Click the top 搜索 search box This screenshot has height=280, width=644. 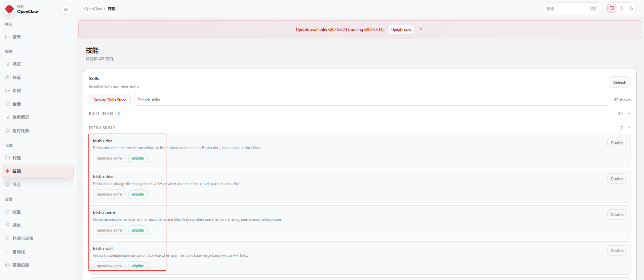(572, 8)
